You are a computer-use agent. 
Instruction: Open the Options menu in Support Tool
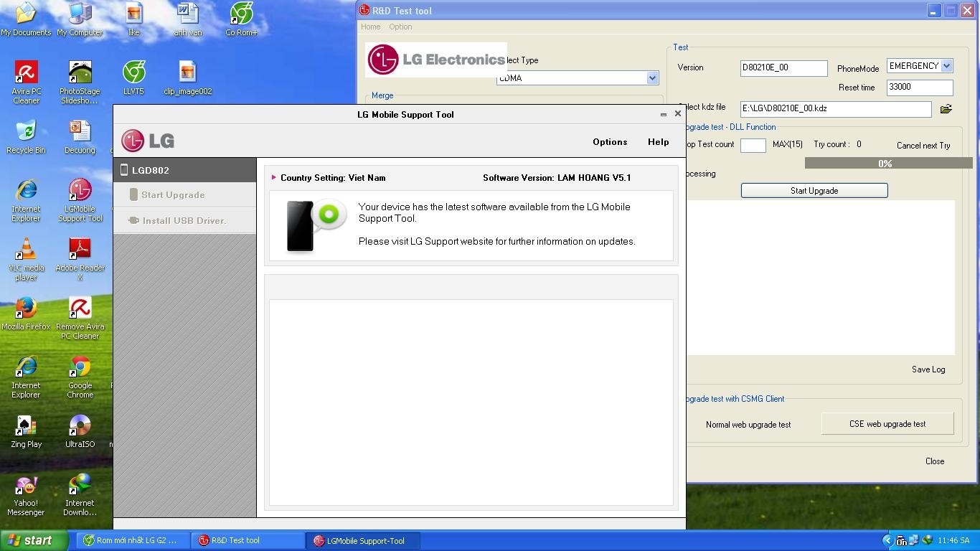610,142
